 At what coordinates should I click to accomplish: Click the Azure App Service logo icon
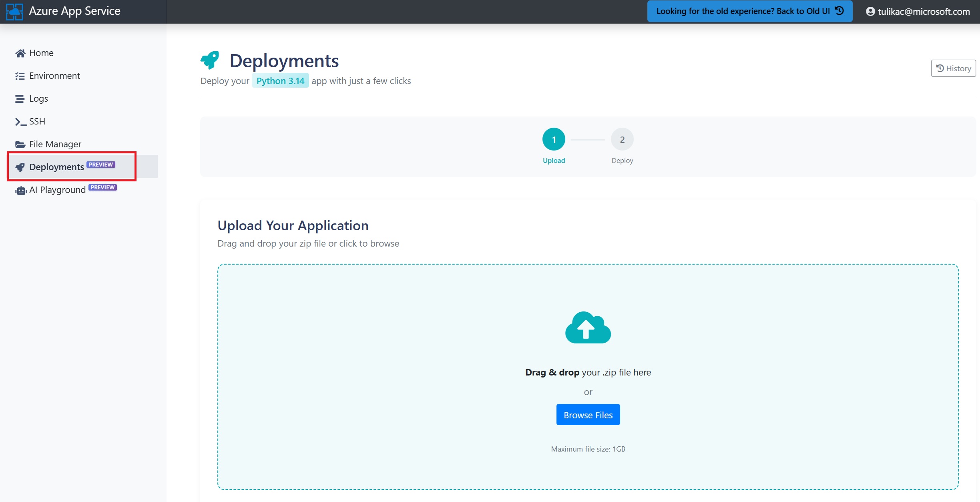(x=14, y=11)
